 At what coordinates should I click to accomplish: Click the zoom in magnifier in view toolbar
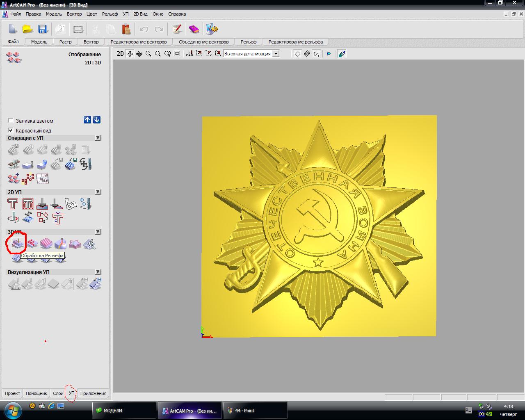tap(148, 54)
